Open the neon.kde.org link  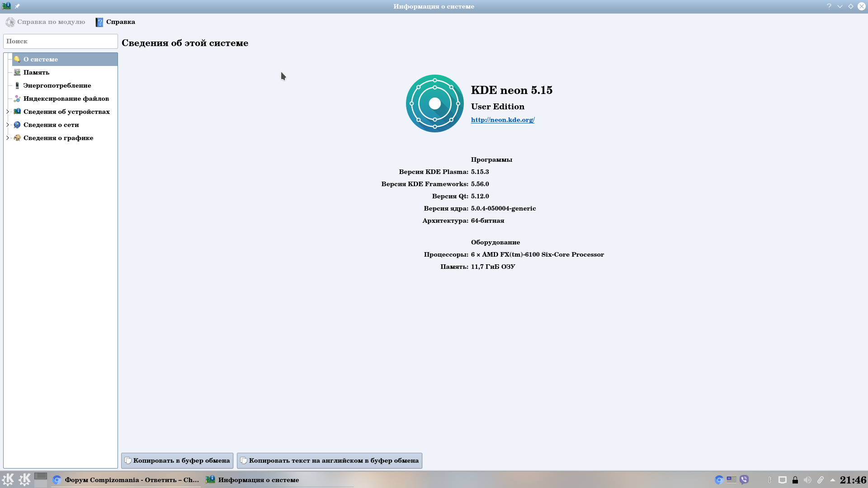[502, 120]
